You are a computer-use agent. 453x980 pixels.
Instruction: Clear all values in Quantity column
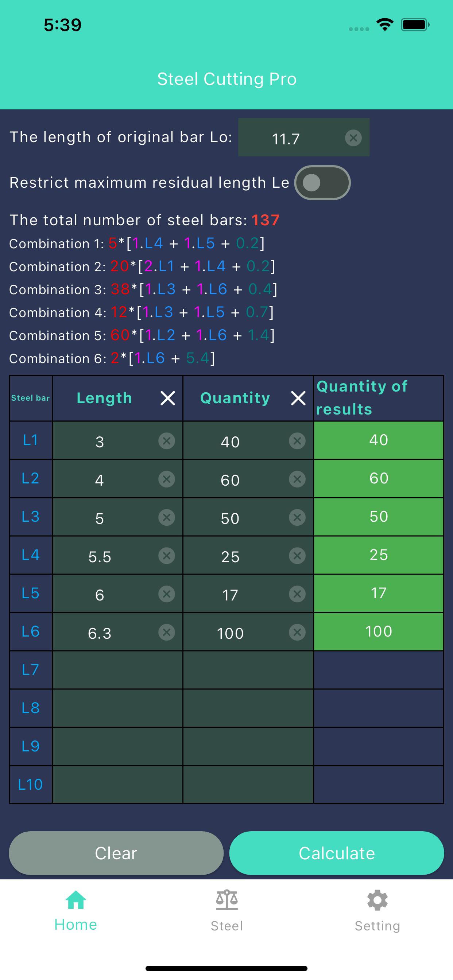point(298,398)
